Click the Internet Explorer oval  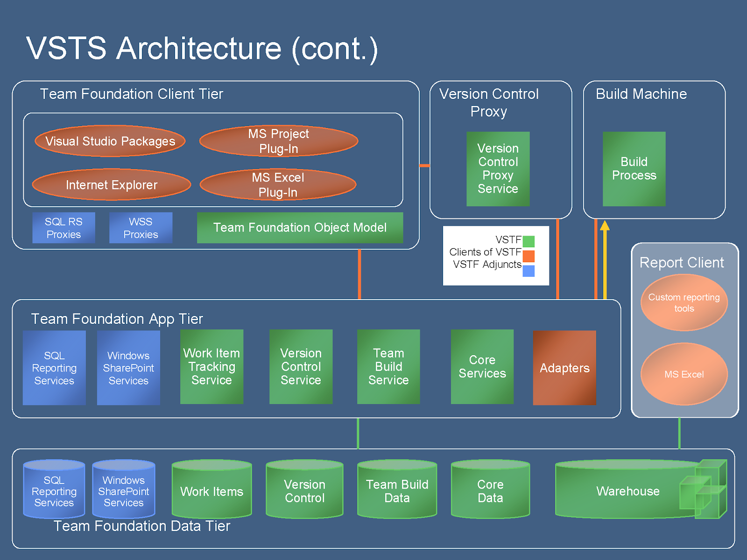coord(112,185)
